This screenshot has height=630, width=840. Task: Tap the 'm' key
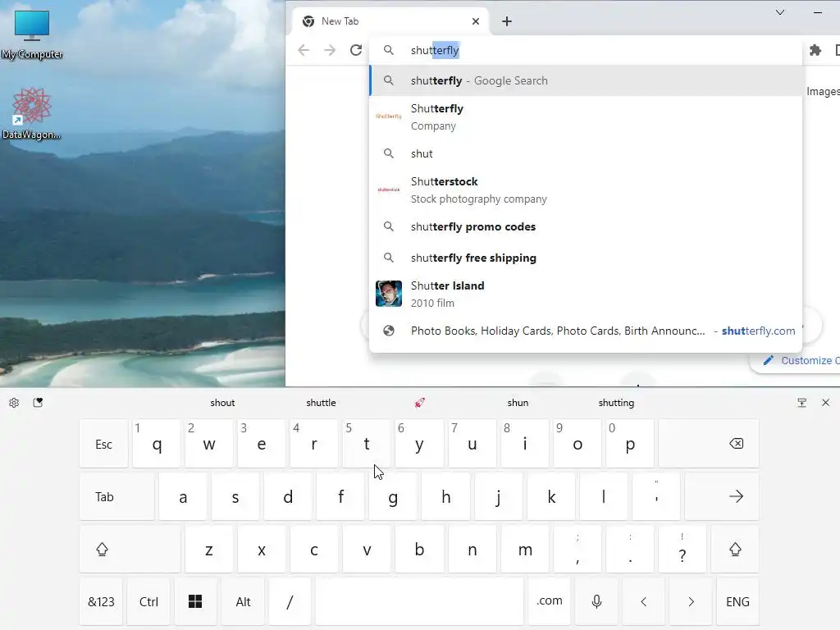click(525, 549)
